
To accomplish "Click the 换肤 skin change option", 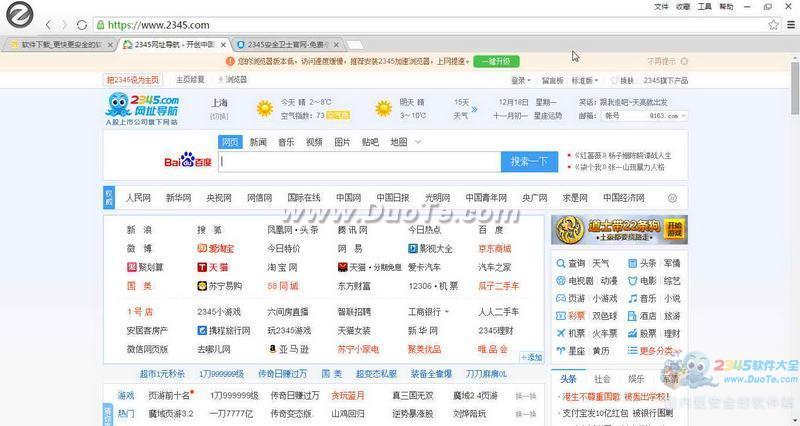I will pos(622,80).
